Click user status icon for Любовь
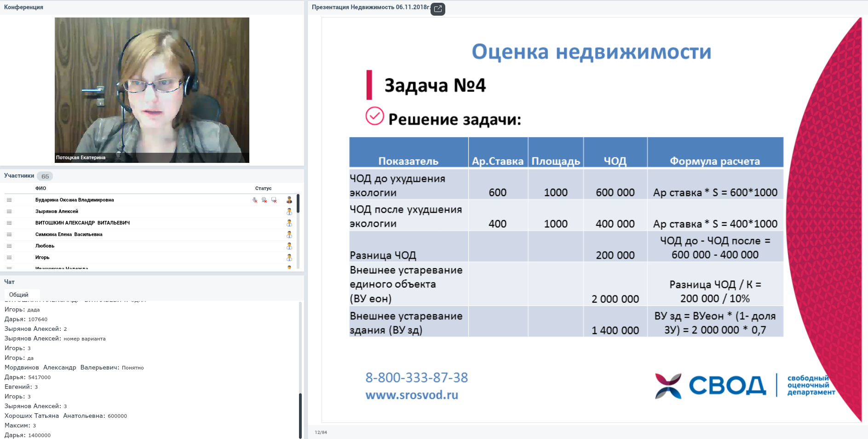This screenshot has height=439, width=868. [x=289, y=246]
